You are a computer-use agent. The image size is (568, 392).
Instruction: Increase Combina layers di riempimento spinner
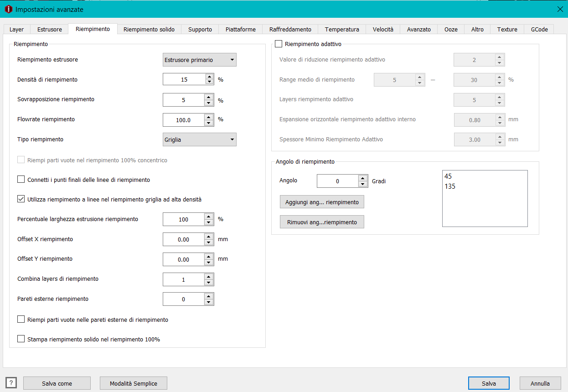(209, 276)
